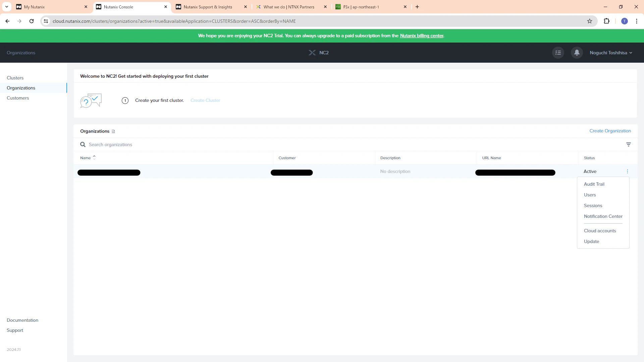The height and width of the screenshot is (362, 644).
Task: Click the browser address bar URL
Action: click(x=174, y=21)
